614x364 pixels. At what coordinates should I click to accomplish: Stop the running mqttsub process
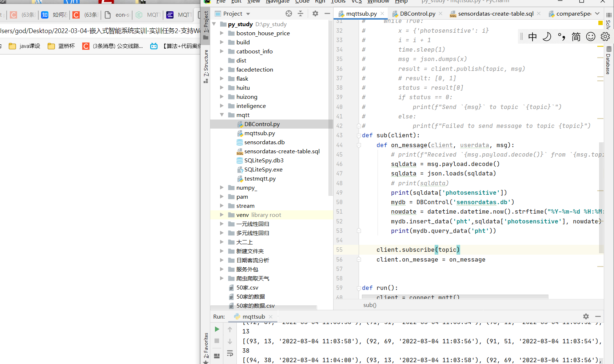point(217,341)
